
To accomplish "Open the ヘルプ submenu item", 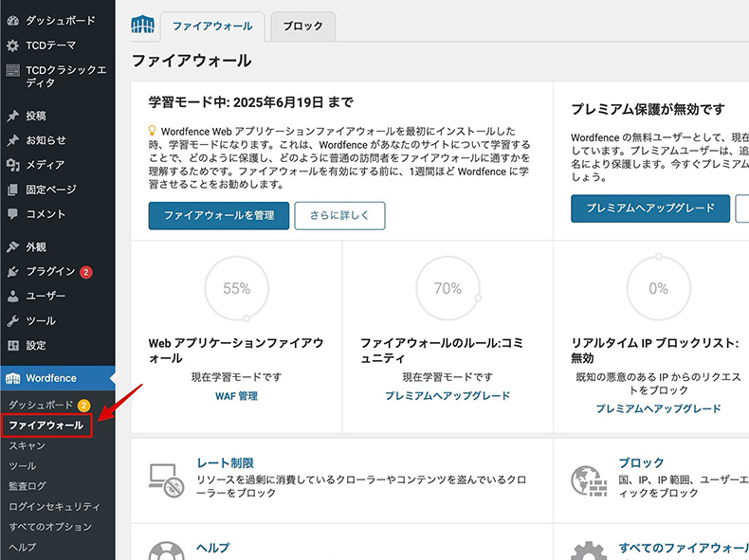I will 23,547.
